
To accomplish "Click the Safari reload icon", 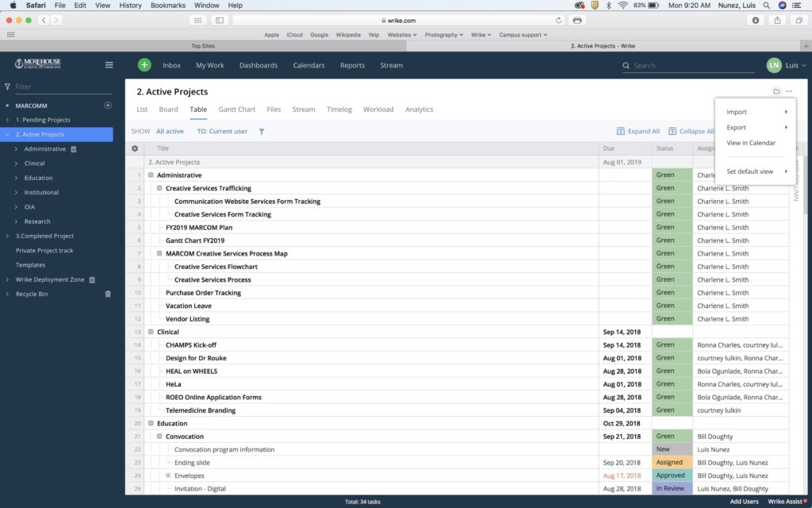I will (x=558, y=21).
